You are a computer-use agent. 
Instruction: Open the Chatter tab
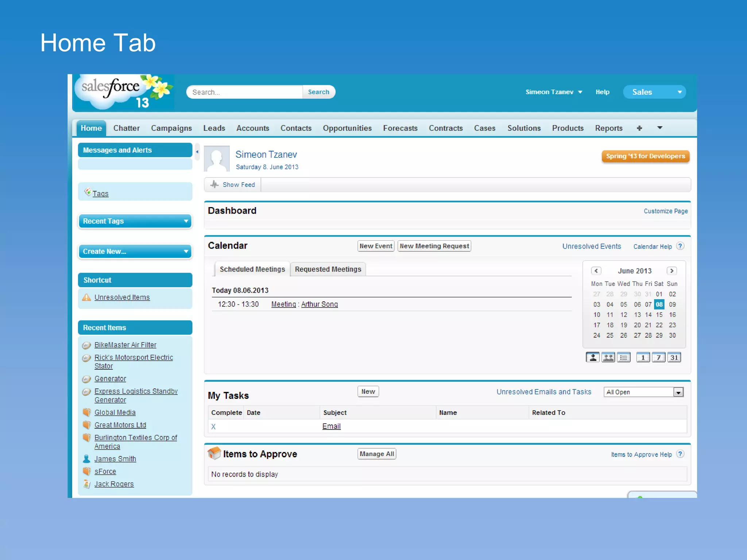[127, 128]
